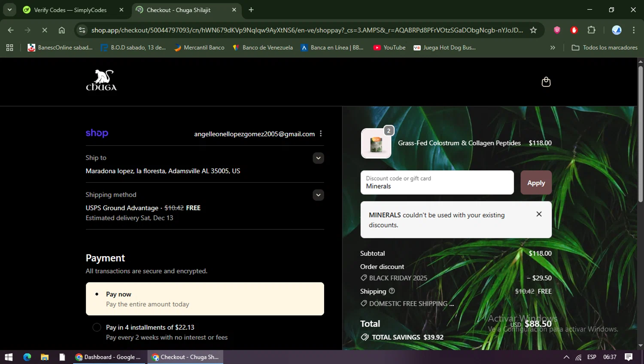This screenshot has height=364, width=644.
Task: Open Juega Hot Dog Bus bookmark
Action: [444, 48]
